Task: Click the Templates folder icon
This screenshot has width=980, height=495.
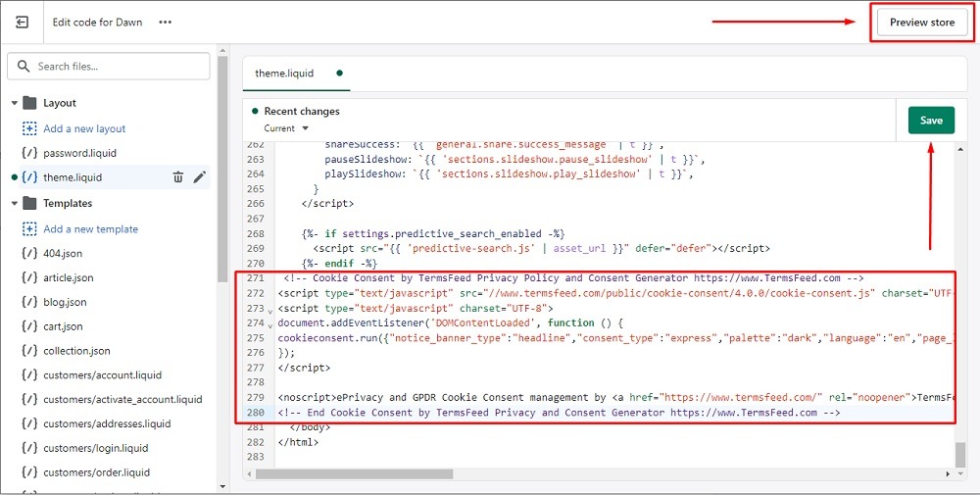Action: pos(29,204)
